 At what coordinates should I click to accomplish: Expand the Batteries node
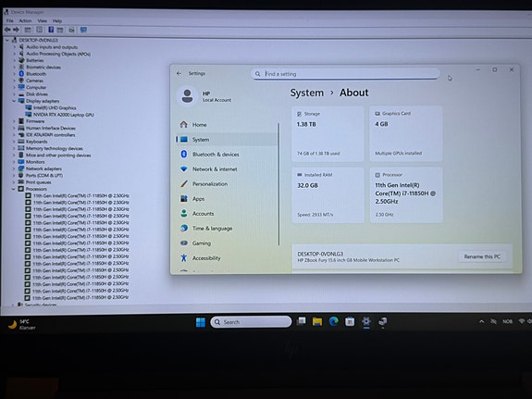[14, 60]
